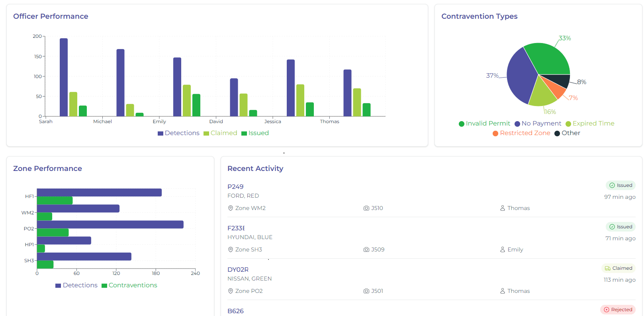Click Sarah's Detections bar
The height and width of the screenshot is (316, 644).
(x=64, y=77)
